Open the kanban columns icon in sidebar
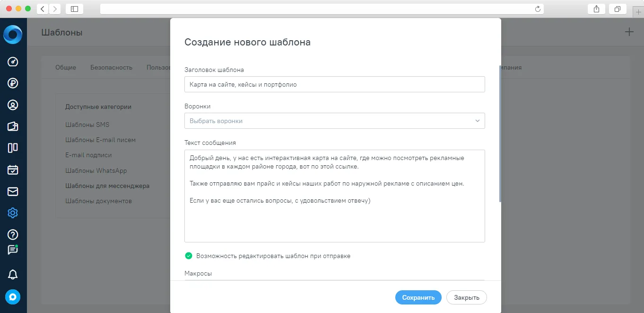Viewport: 644px width, 313px height. pos(13,148)
